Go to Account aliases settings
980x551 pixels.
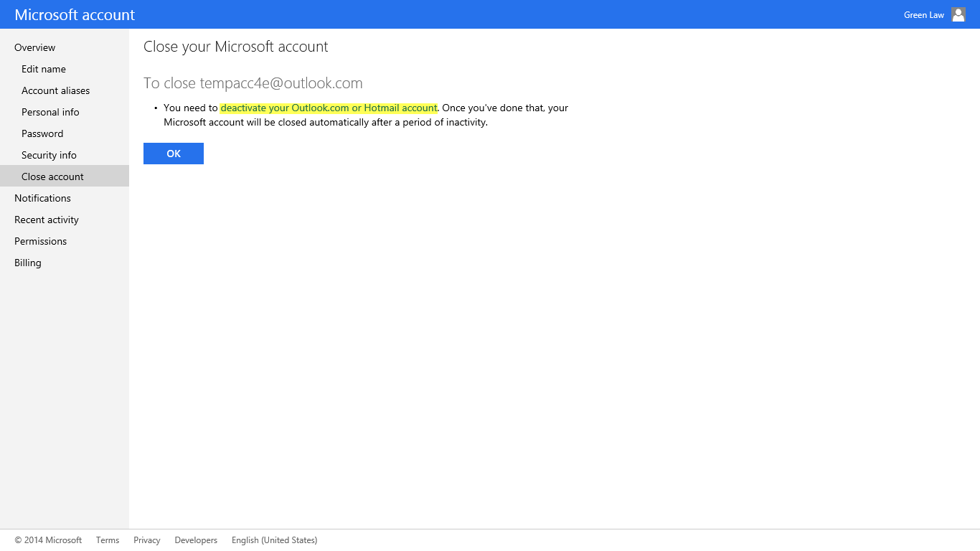click(x=55, y=90)
